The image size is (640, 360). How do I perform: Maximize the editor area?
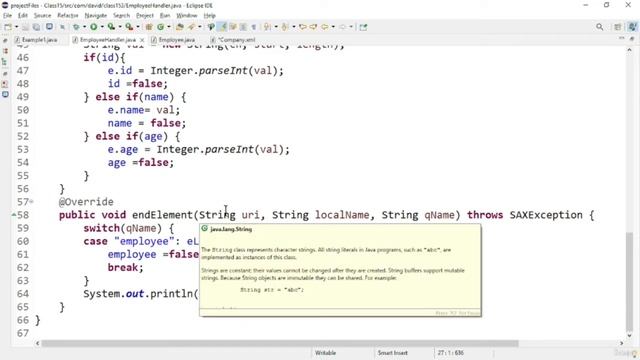[632, 38]
